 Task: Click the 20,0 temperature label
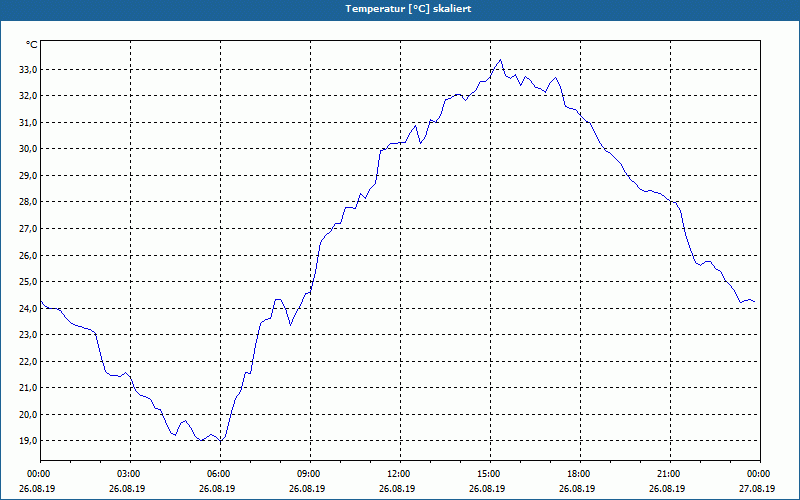pos(28,414)
